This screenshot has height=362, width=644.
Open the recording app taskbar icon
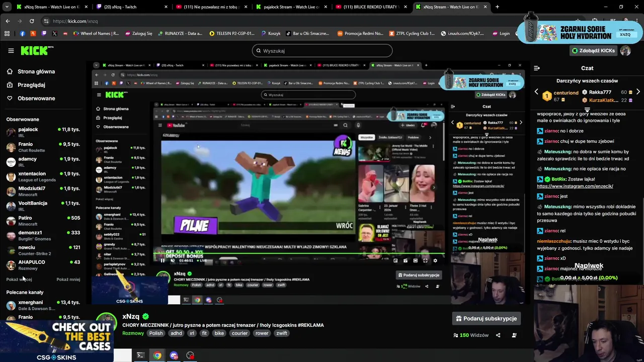190,355
